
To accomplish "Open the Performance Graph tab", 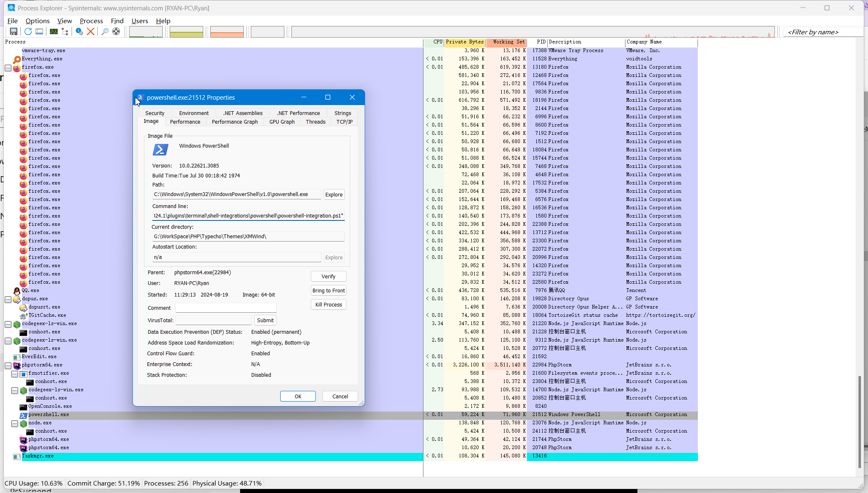I will click(x=235, y=122).
